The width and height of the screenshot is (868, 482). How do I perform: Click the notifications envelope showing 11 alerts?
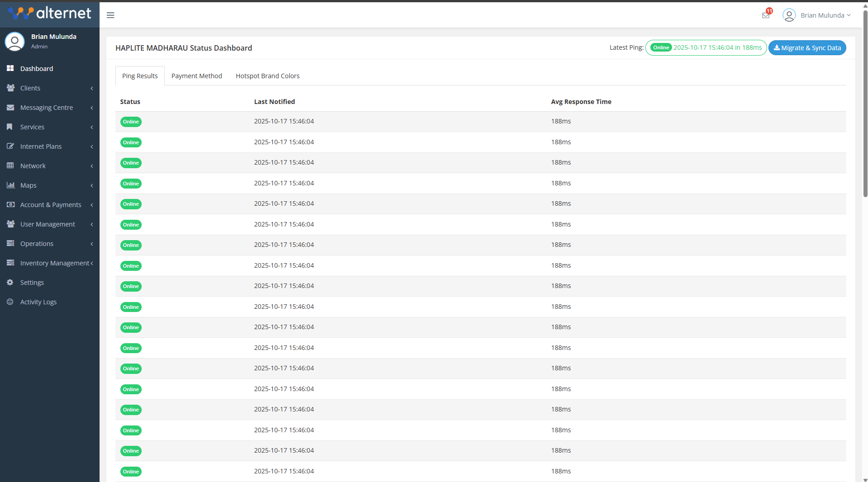click(765, 15)
